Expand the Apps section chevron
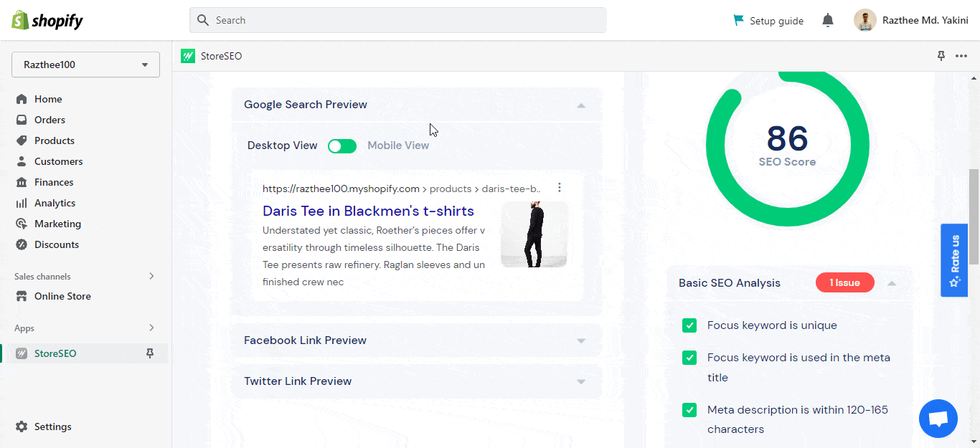This screenshot has height=448, width=980. pyautogui.click(x=151, y=328)
